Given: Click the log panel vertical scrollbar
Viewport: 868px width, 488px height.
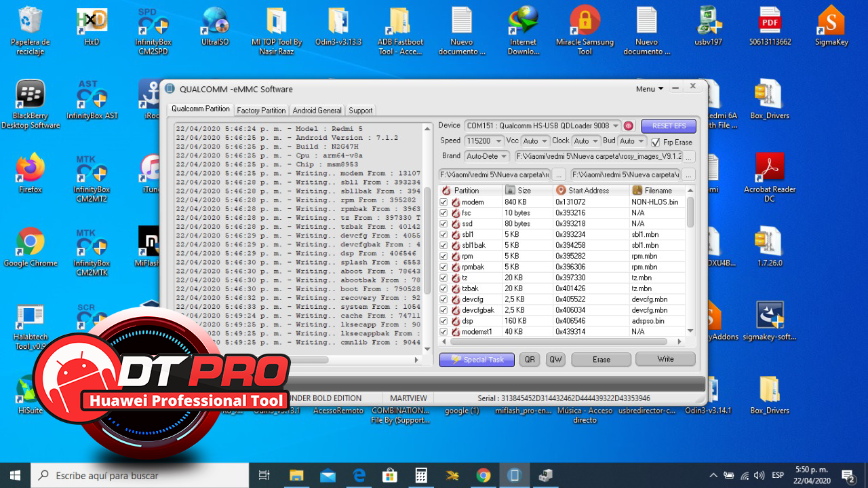Looking at the screenshot, I should 427,238.
